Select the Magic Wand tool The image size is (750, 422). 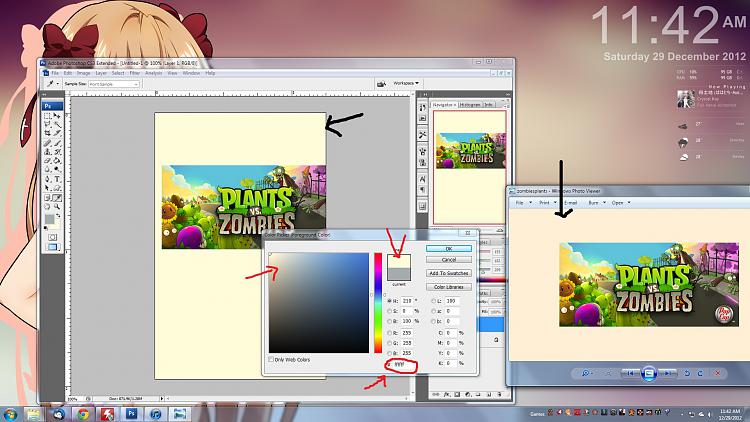coord(57,124)
